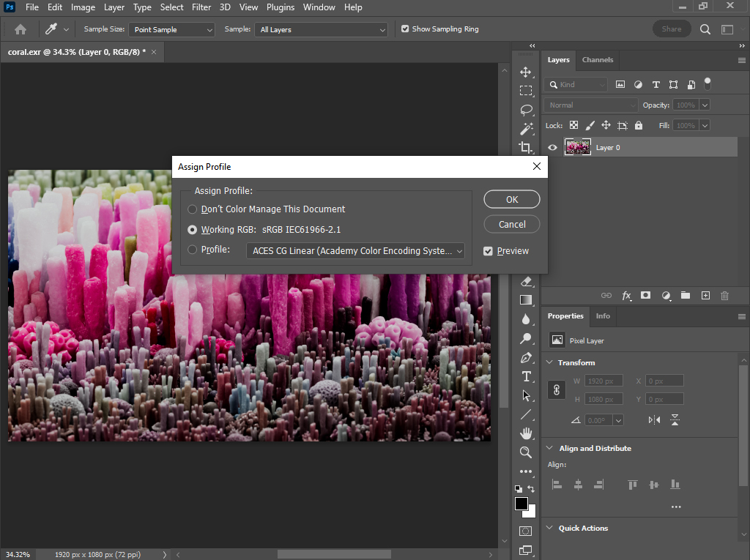This screenshot has width=750, height=560.
Task: Add a layer mask from the Layers panel
Action: click(645, 295)
